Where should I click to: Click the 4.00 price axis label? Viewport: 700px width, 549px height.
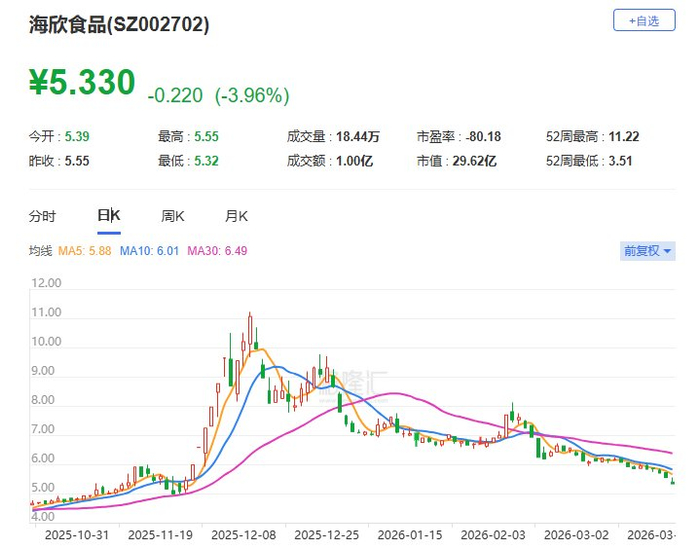43,517
